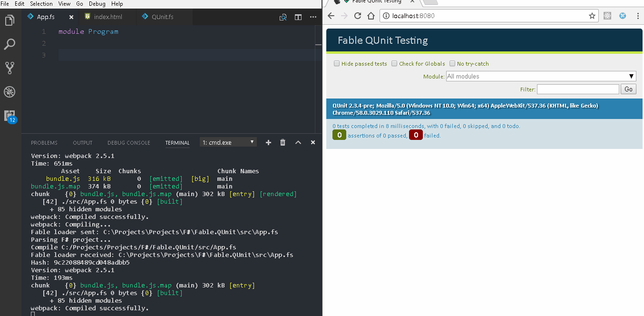Kill the terminal with the trash icon
The height and width of the screenshot is (316, 644).
point(283,142)
